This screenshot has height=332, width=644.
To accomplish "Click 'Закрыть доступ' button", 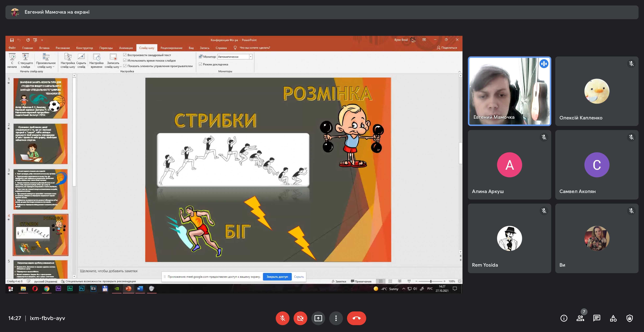I will click(277, 276).
